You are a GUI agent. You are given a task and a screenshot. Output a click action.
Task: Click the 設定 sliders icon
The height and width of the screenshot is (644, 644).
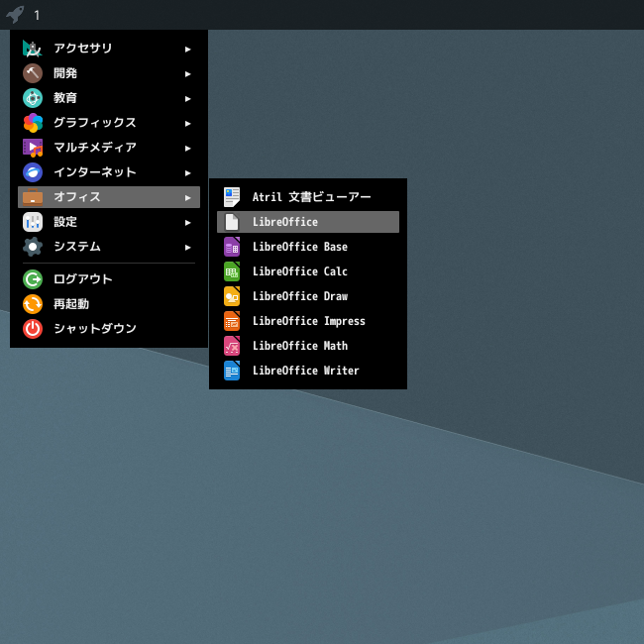pyautogui.click(x=33, y=222)
